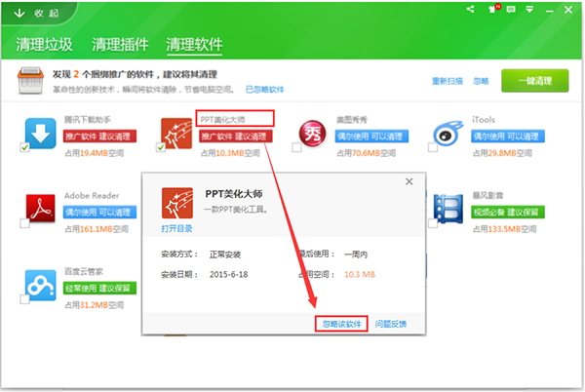
Task: Click the 百度云管家 cloud icon
Action: coord(39,283)
